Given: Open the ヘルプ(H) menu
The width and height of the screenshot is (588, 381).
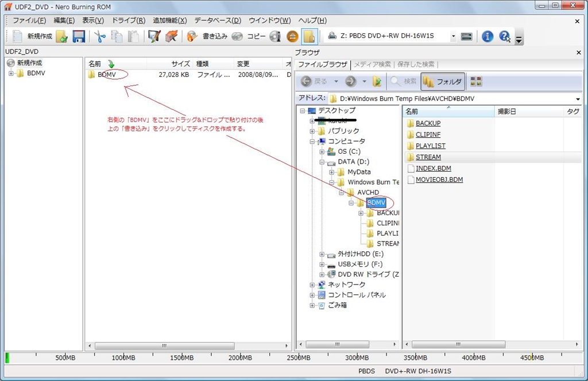Looking at the screenshot, I should click(x=312, y=21).
